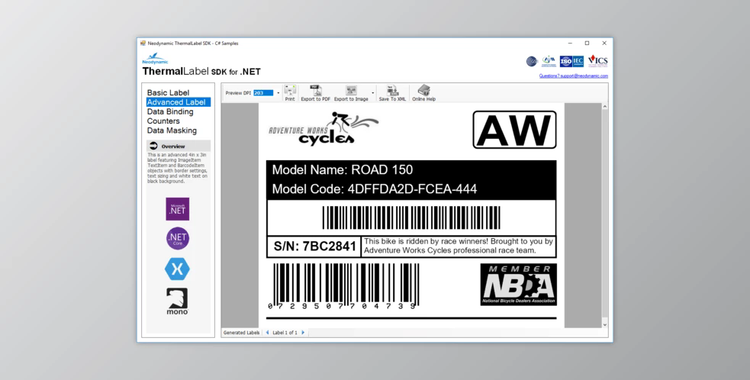Open Online Help from the toolbar
Screen dimensions: 750x380
point(424,93)
